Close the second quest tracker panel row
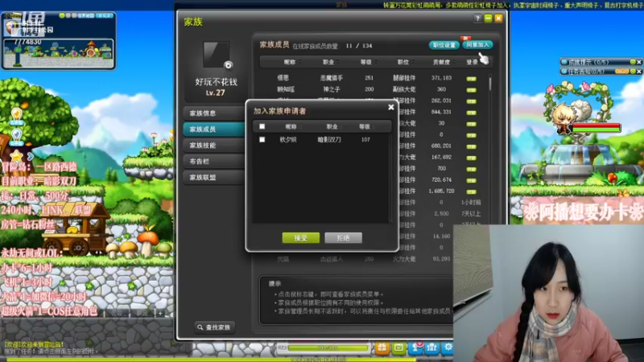The width and height of the screenshot is (644, 362). click(638, 72)
